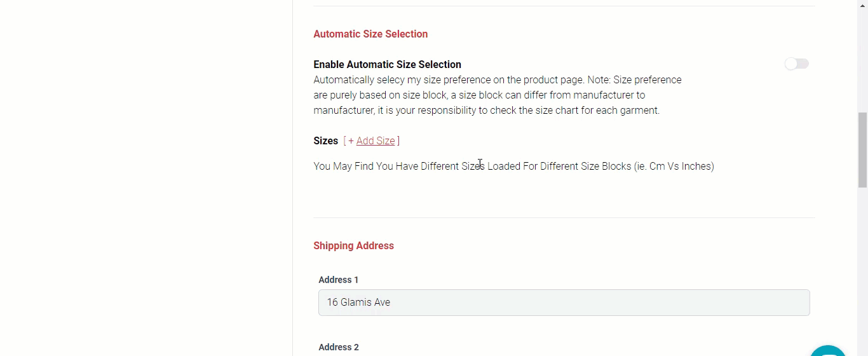The width and height of the screenshot is (868, 356).
Task: Click the Address 1 input field
Action: (564, 303)
